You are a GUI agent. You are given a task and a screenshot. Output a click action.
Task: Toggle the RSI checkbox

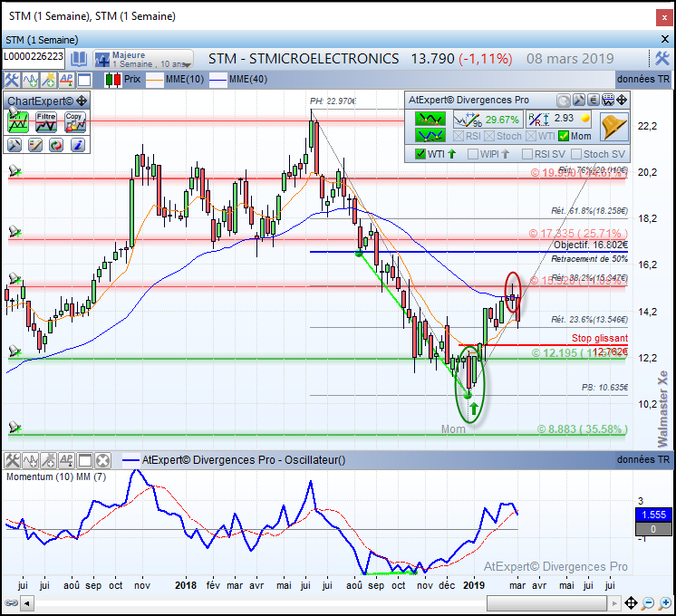(x=459, y=136)
